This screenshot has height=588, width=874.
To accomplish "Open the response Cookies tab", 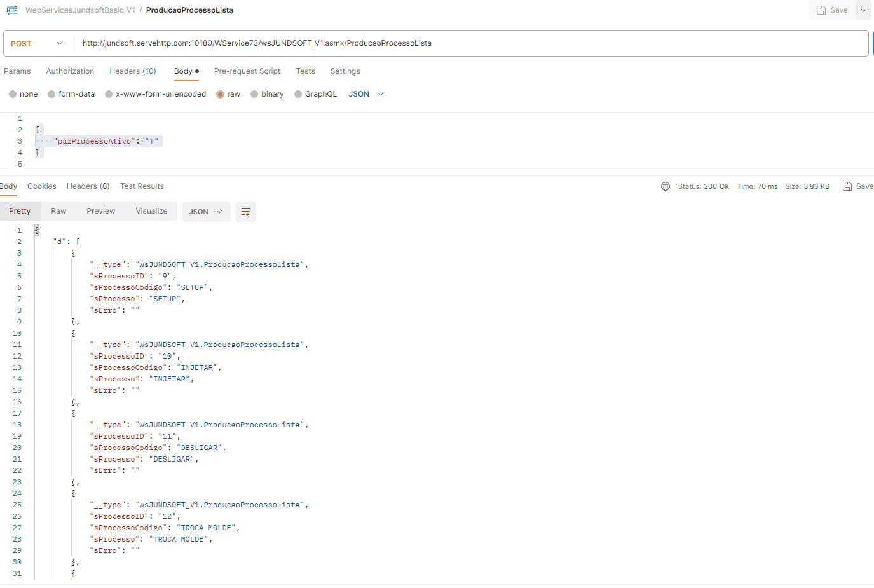I will [42, 186].
